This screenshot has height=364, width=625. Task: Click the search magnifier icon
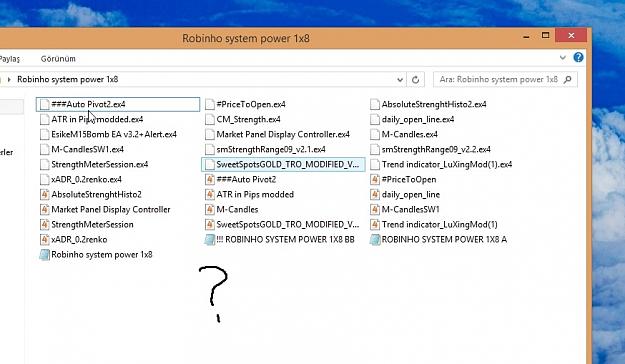(568, 80)
